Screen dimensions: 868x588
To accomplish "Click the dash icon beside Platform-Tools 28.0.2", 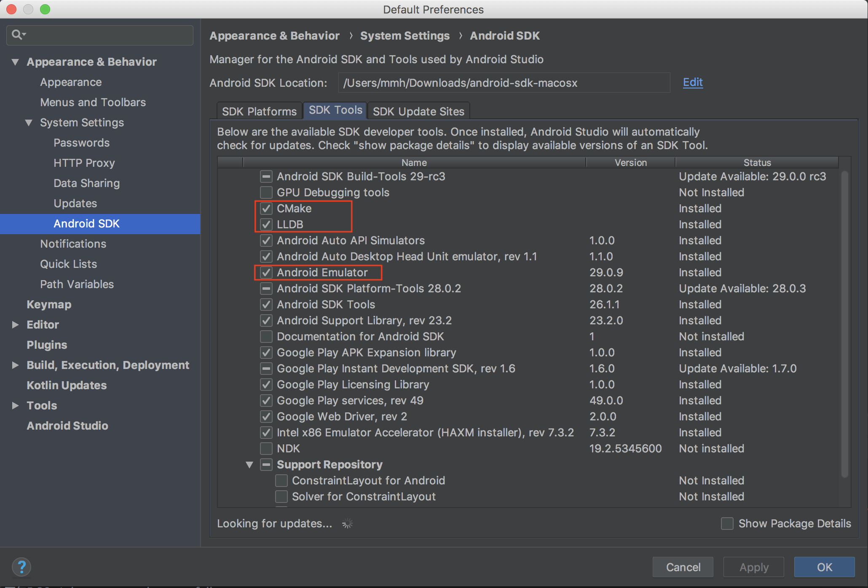I will (x=266, y=289).
